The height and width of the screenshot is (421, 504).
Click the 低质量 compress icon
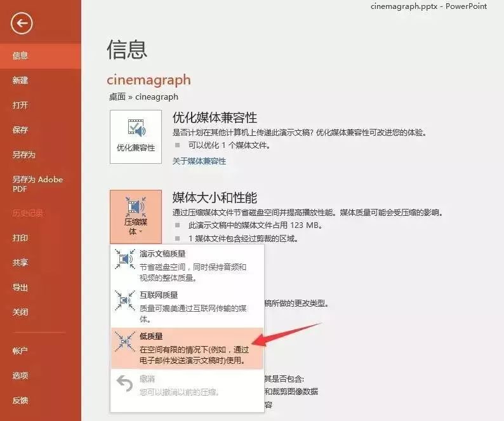[x=125, y=342]
